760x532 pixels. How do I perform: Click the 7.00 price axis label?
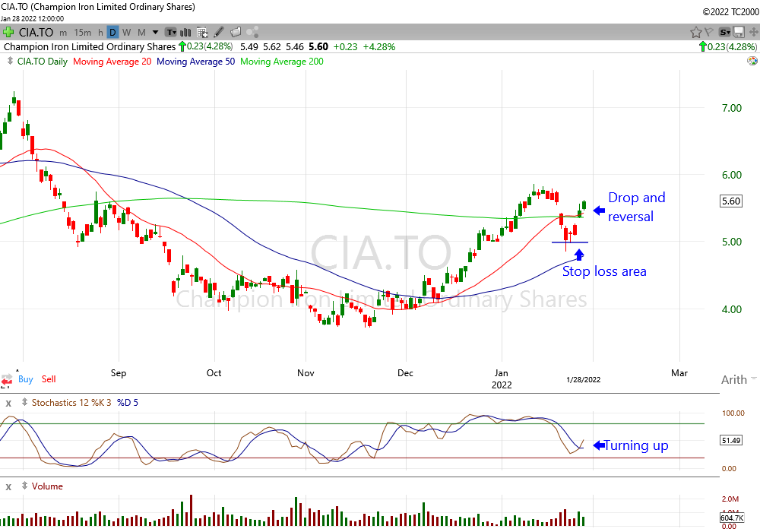click(x=731, y=108)
